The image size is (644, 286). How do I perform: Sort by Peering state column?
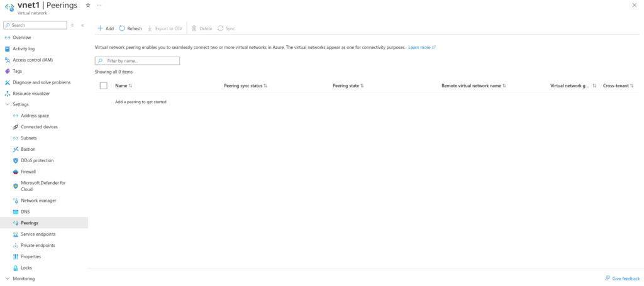348,85
